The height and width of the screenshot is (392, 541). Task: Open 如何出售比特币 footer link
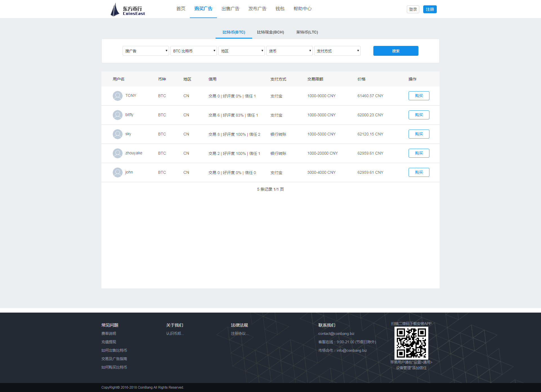click(114, 350)
